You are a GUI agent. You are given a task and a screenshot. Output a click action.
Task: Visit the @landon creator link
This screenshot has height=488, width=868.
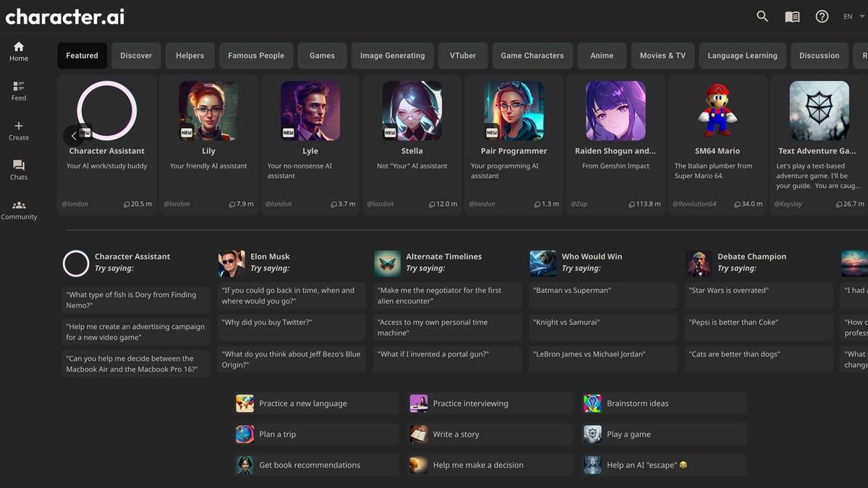(75, 203)
